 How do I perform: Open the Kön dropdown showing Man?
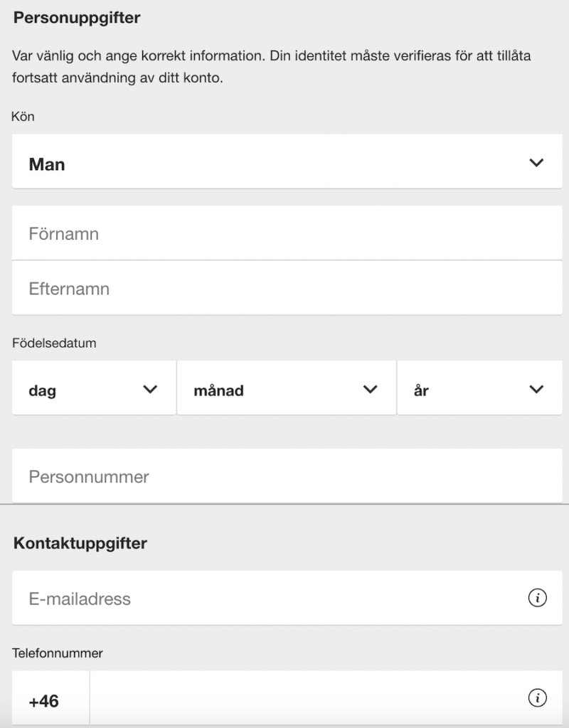287,161
